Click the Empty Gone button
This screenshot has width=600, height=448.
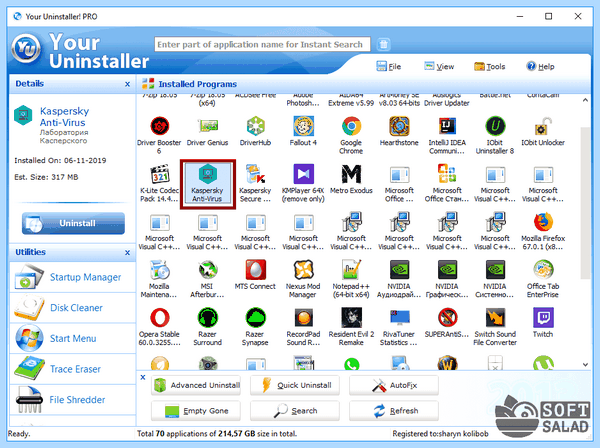point(196,411)
